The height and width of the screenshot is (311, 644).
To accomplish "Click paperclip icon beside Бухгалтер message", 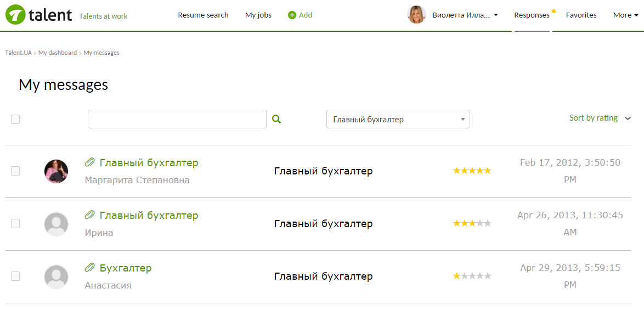I will click(89, 268).
